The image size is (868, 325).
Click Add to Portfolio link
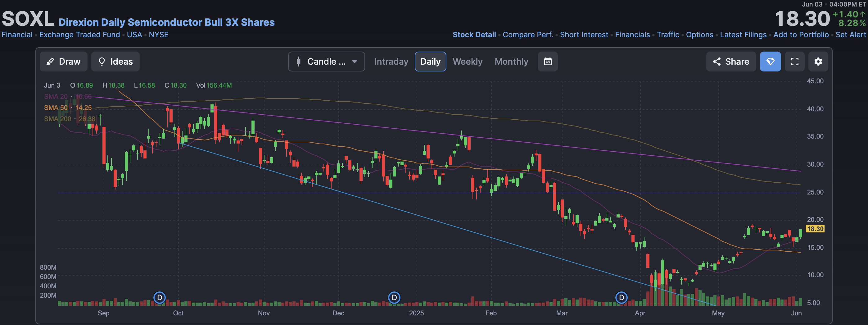[x=801, y=35]
